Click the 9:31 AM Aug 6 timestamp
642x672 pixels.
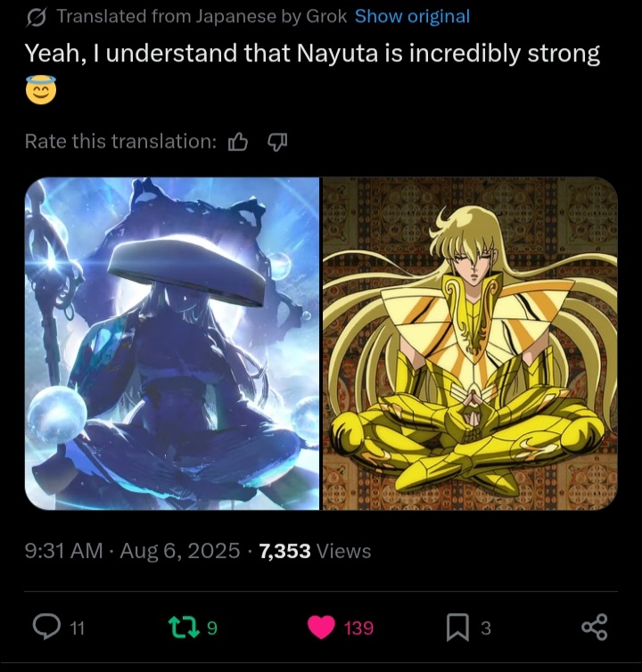132,551
